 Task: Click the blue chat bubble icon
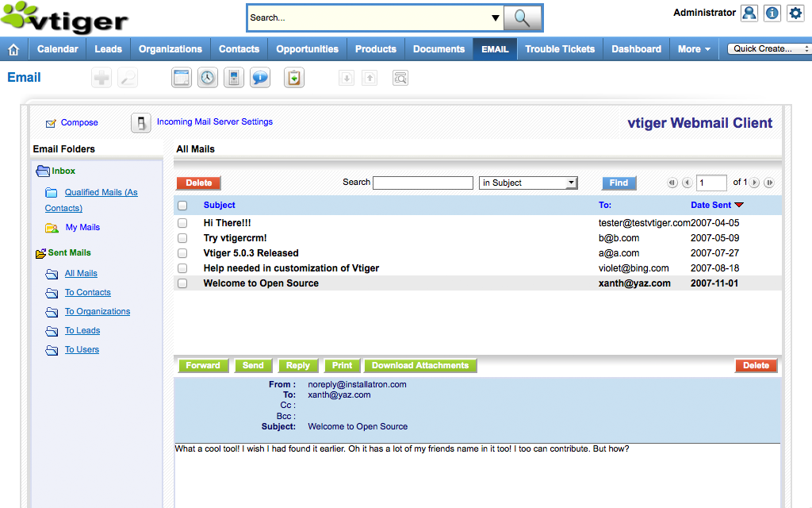pyautogui.click(x=259, y=78)
